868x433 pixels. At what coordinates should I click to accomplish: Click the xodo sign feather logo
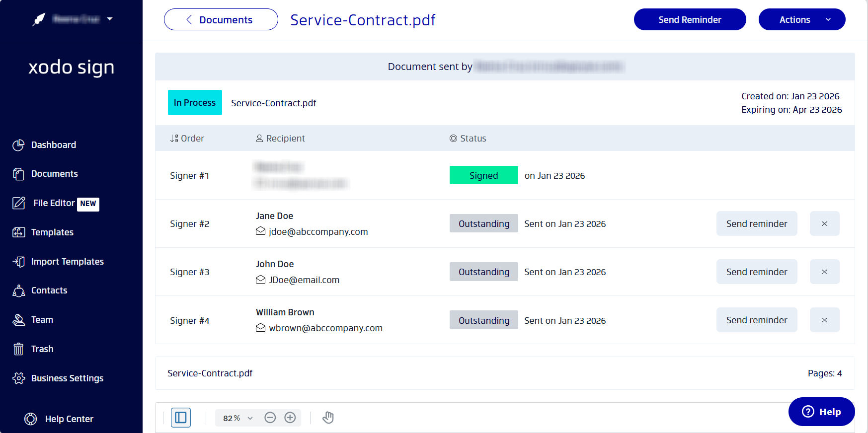point(39,19)
